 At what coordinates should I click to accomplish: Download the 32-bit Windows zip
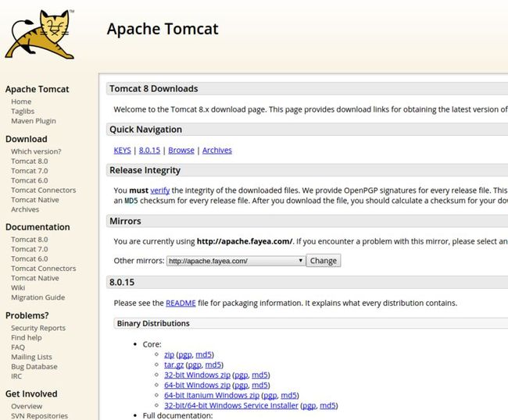(x=197, y=375)
